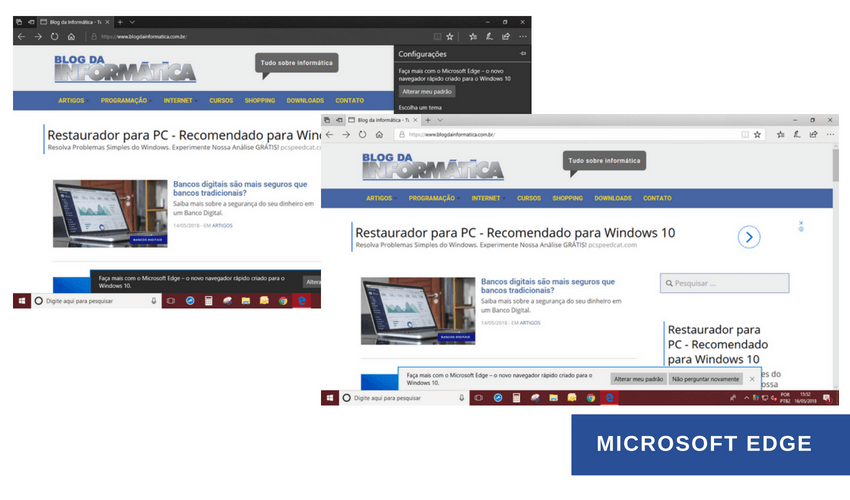Open the home page in light Edge window

tap(379, 134)
